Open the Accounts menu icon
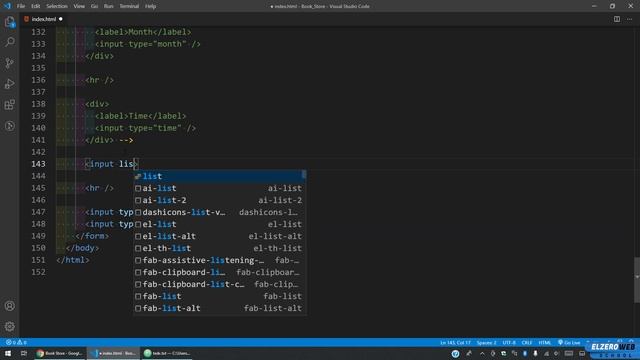Image resolution: width=640 pixels, height=360 pixels. [x=10, y=306]
